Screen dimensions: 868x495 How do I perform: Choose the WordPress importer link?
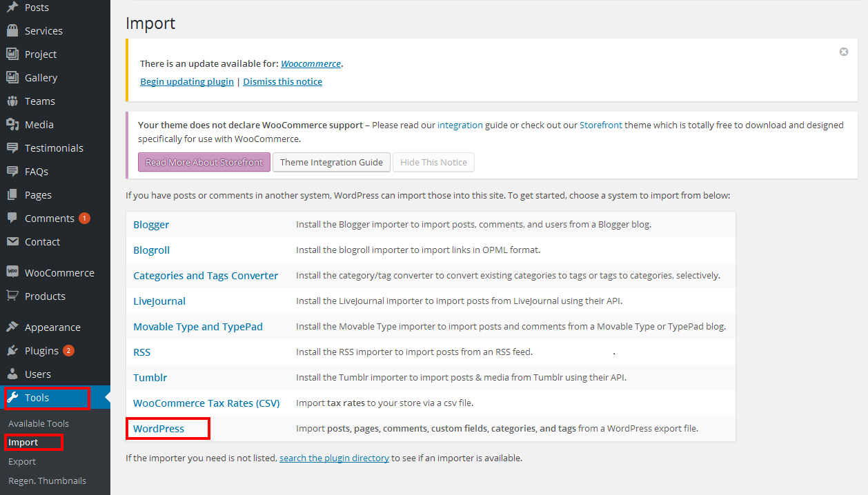tap(159, 429)
